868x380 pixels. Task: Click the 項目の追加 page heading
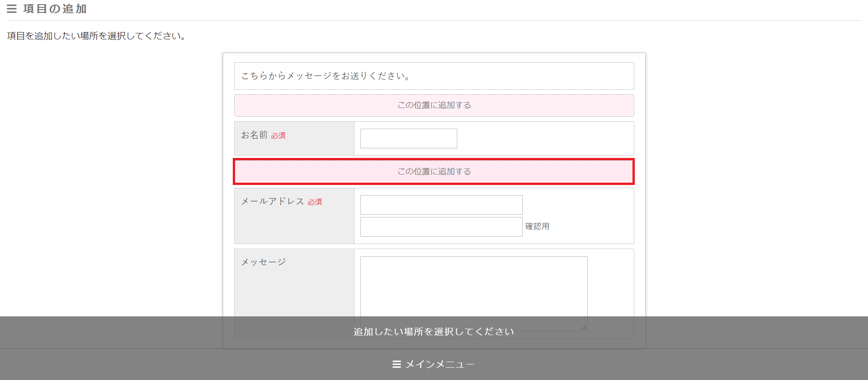click(55, 9)
